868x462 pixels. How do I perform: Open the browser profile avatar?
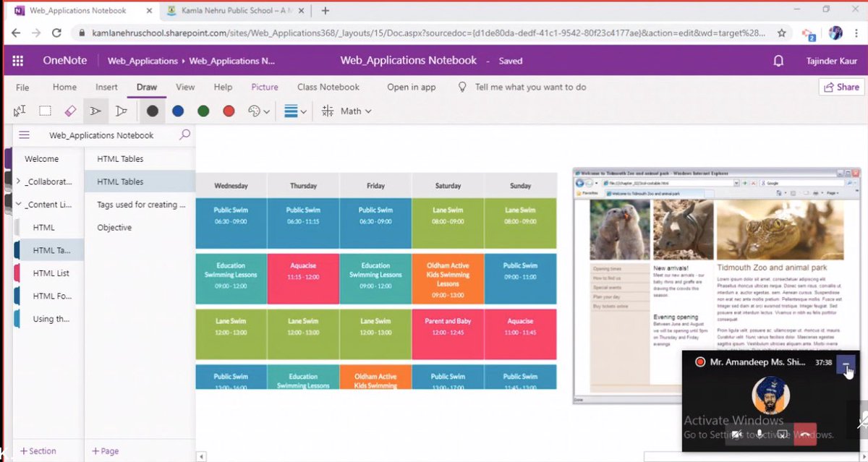835,33
